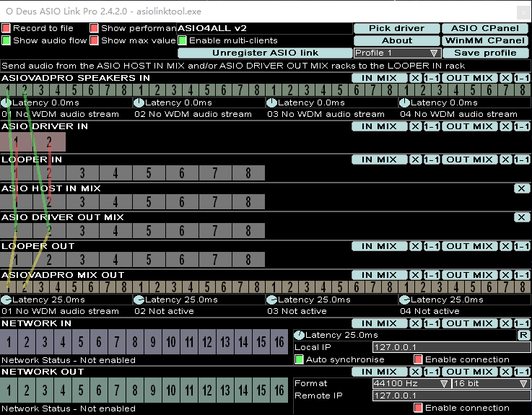
Task: Select channel 5 in LOOPER IN rack
Action: (x=149, y=173)
